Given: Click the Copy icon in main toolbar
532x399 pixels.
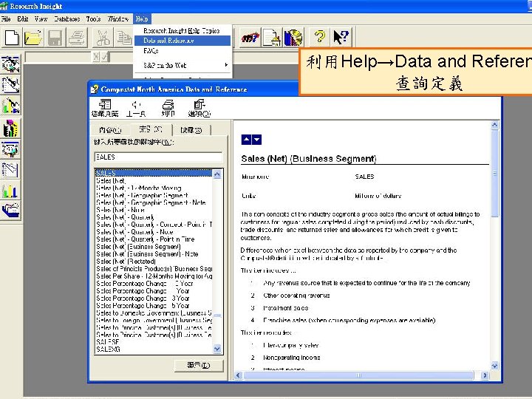Looking at the screenshot, I should click(123, 37).
